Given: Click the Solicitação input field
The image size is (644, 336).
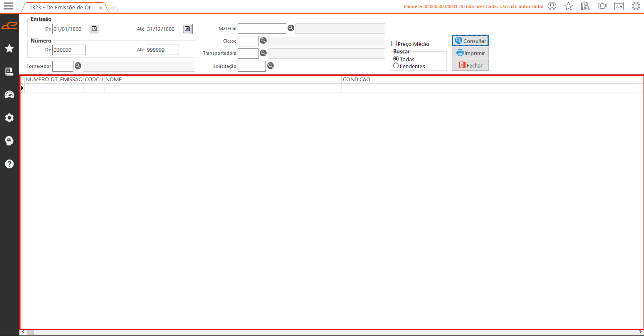Looking at the screenshot, I should click(251, 66).
